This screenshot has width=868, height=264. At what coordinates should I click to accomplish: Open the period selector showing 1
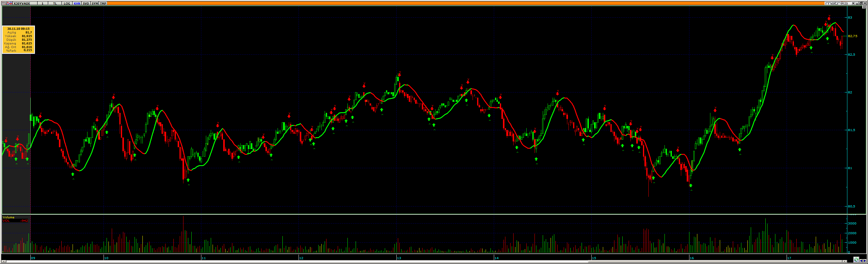pos(43,3)
